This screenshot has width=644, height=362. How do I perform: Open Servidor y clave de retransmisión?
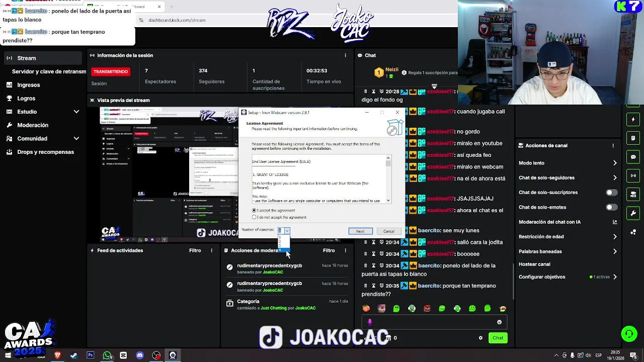49,72
